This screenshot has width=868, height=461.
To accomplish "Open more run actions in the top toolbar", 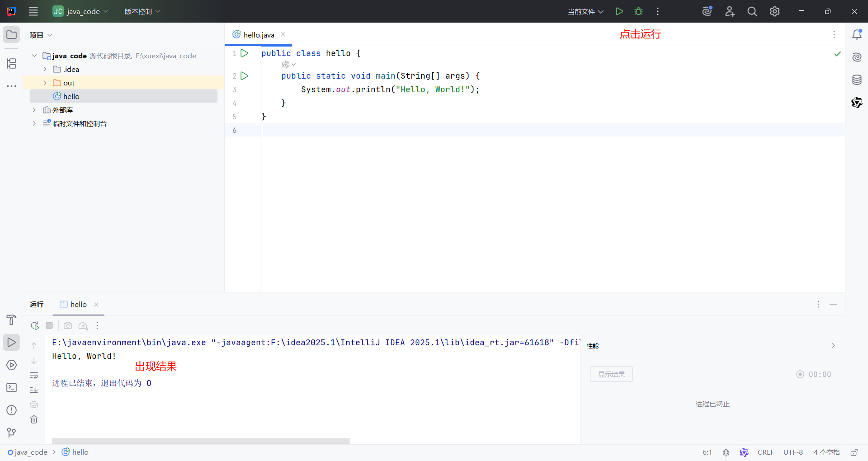I will [x=658, y=11].
